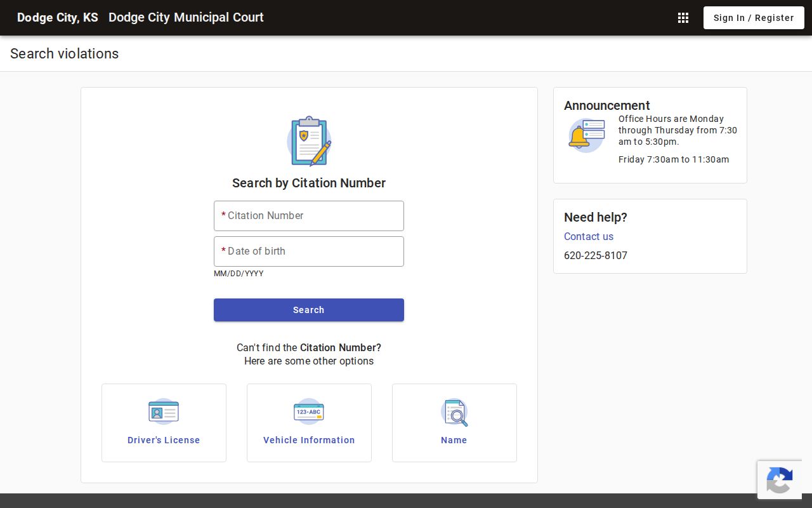Viewport: 812px width, 508px height.
Task: Click the Announcement bell icon
Action: [x=586, y=135]
